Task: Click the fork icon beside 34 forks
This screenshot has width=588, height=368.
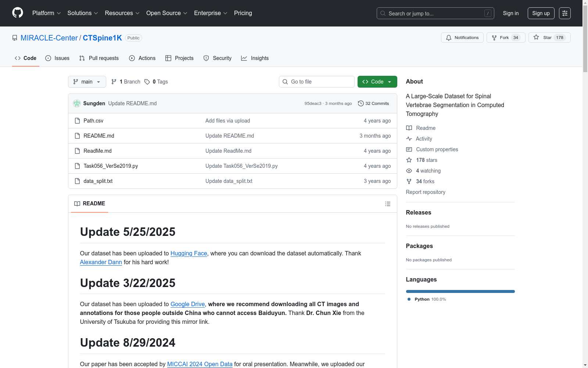Action: pyautogui.click(x=409, y=181)
